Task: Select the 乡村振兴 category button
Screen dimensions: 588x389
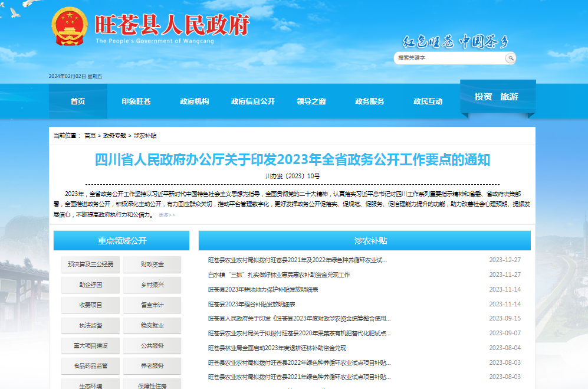Action: [x=152, y=285]
